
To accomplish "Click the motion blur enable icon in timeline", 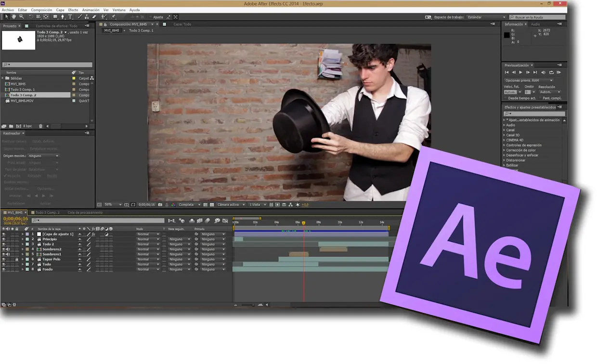I will point(207,221).
